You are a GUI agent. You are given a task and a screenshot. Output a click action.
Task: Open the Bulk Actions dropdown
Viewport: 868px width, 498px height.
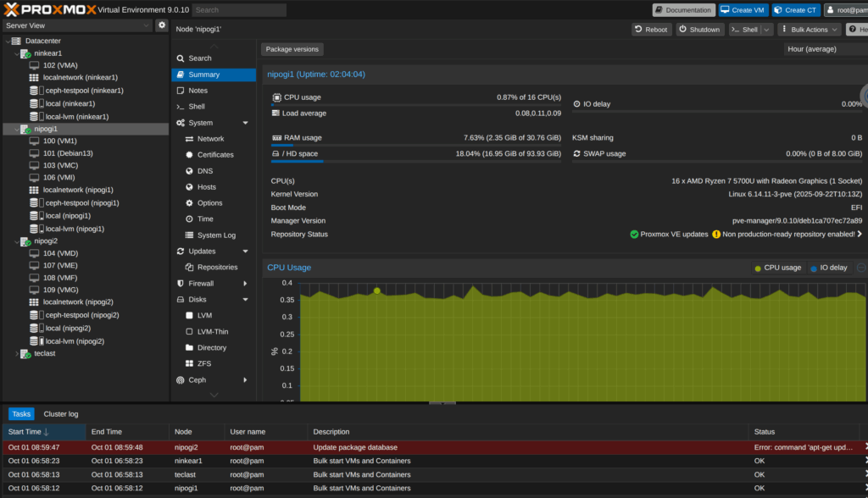click(x=809, y=30)
